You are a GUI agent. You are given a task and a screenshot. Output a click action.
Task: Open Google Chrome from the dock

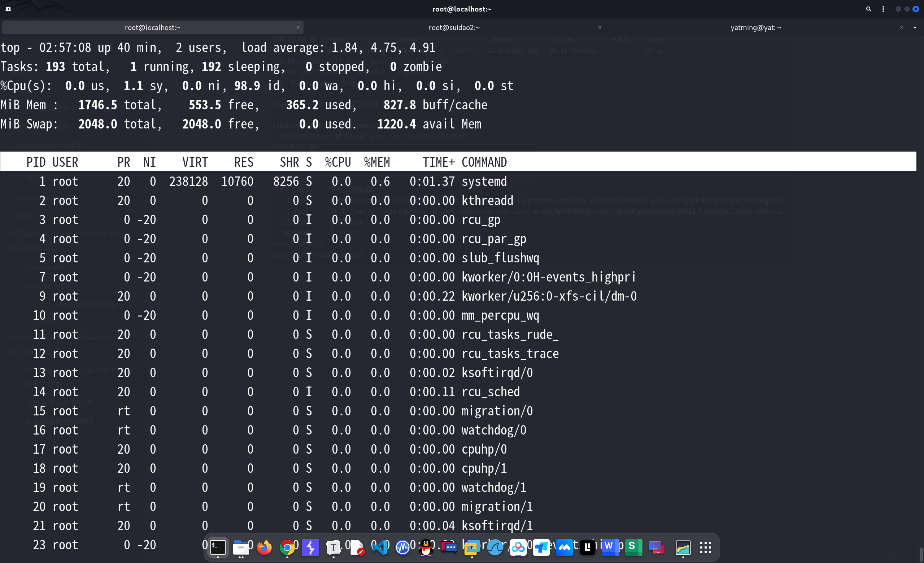pos(287,547)
